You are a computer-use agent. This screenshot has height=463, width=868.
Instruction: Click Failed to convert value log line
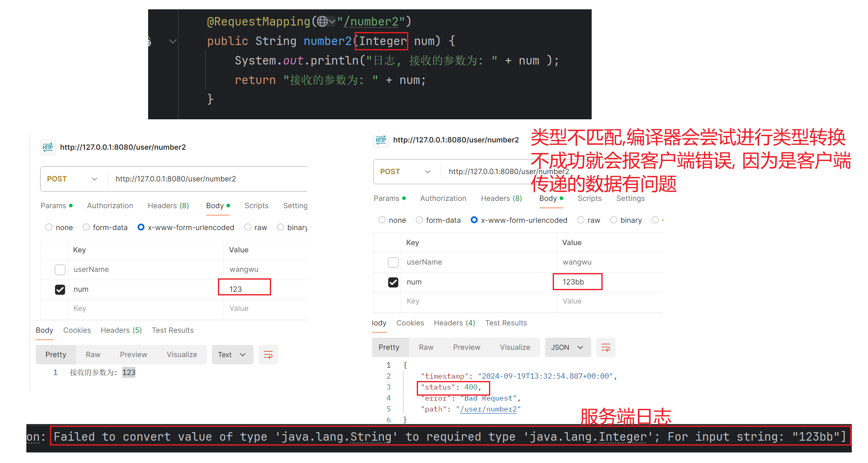450,437
